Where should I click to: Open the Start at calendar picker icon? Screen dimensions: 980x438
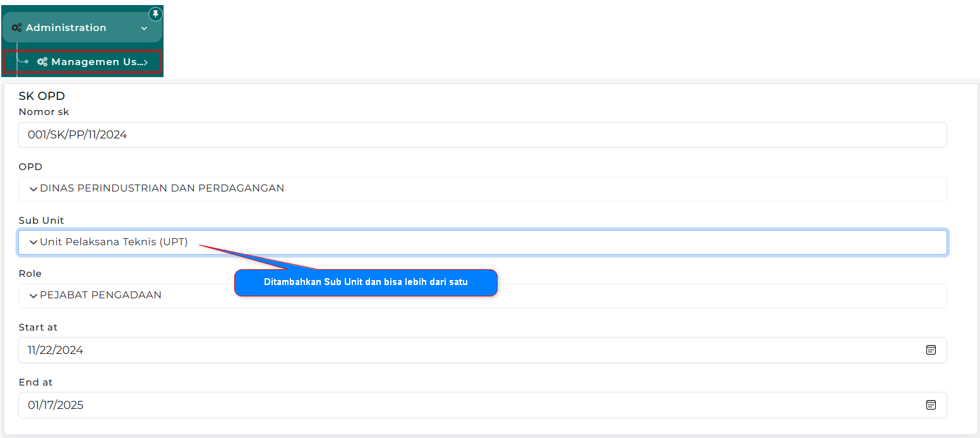pyautogui.click(x=930, y=350)
